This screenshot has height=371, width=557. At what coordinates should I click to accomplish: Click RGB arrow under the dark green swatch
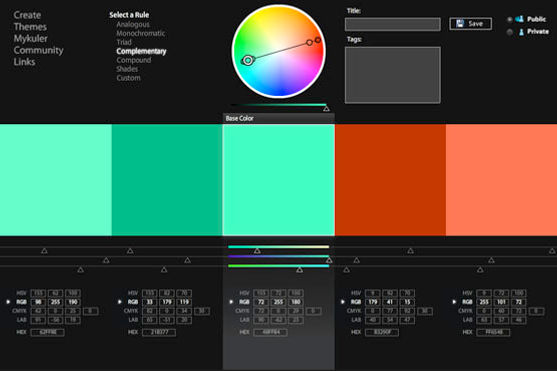[x=120, y=302]
